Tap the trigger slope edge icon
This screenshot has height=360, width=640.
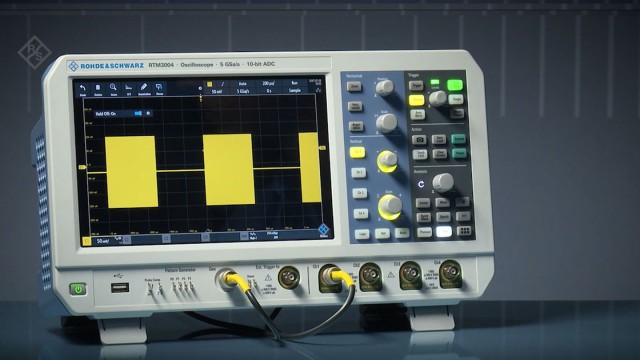[223, 84]
